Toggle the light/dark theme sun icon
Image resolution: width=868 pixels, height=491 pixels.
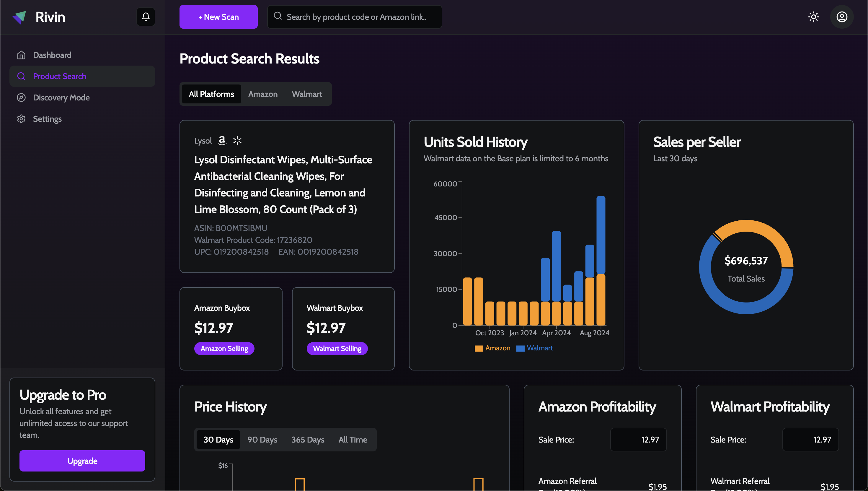(813, 17)
